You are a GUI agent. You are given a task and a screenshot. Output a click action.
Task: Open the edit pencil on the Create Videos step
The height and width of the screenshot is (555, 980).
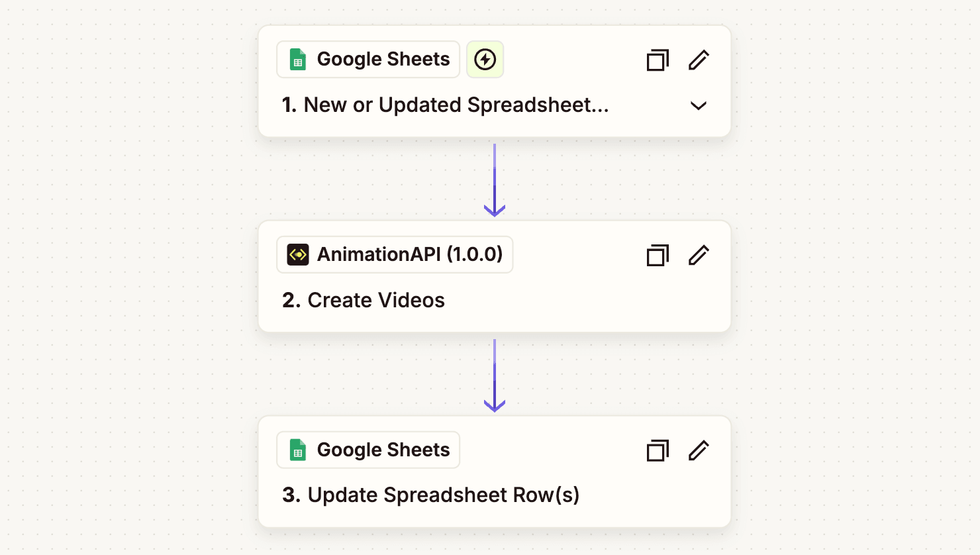[699, 255]
